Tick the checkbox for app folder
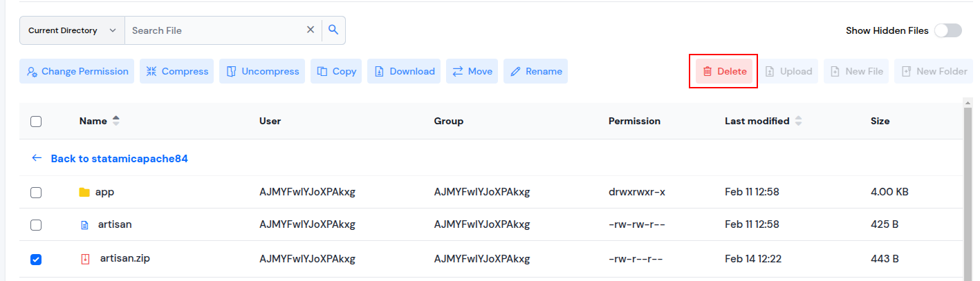Viewport: 980px width, 281px height. (36, 192)
